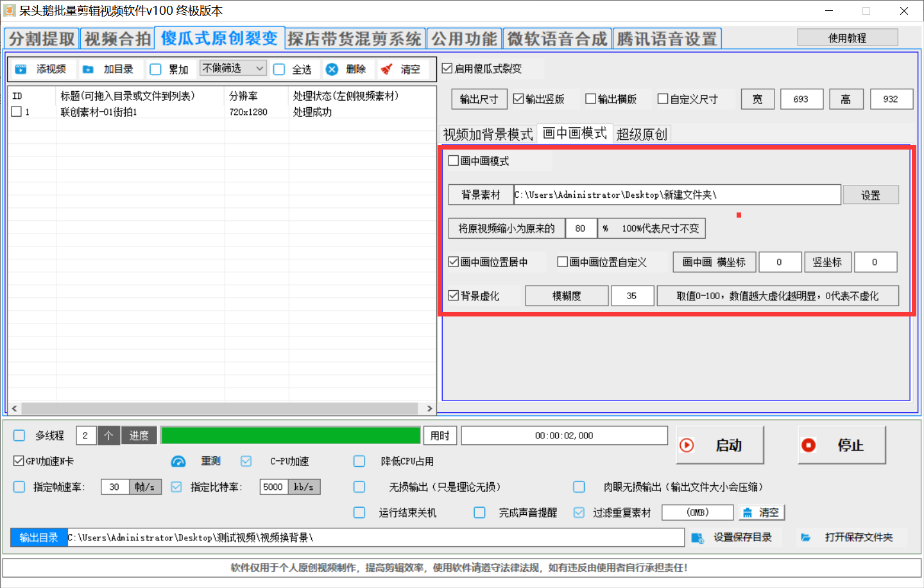Switch to 分割提取 tab

coord(42,39)
